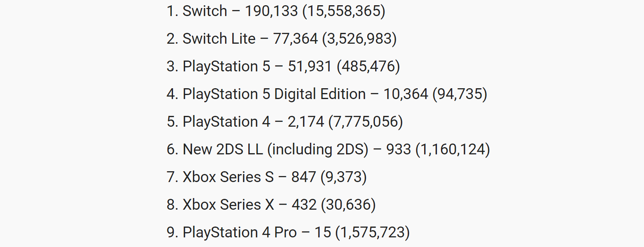The image size is (644, 247).
Task: Click the Xbox Series X entry name
Action: (229, 204)
